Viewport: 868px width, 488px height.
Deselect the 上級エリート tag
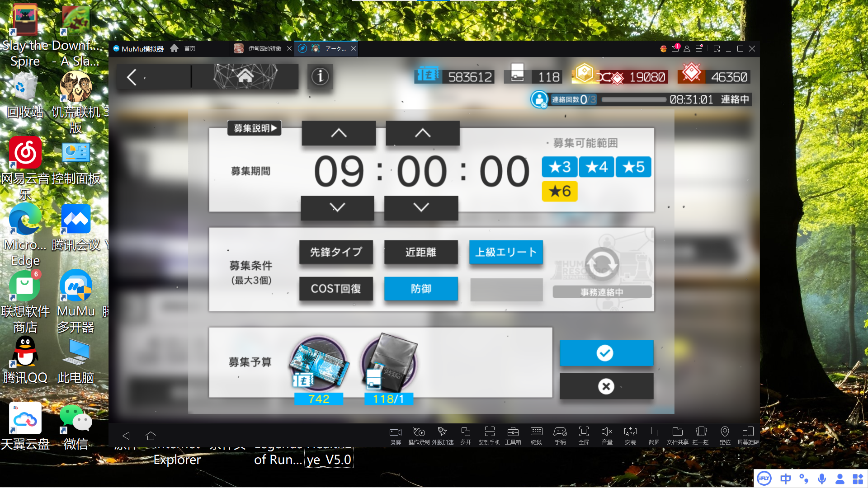click(x=506, y=252)
